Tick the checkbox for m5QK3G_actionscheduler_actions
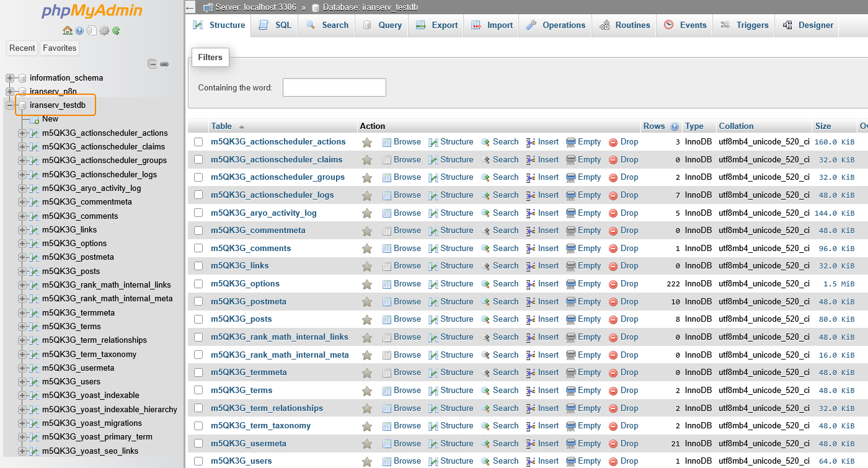Image resolution: width=868 pixels, height=468 pixels. [198, 142]
